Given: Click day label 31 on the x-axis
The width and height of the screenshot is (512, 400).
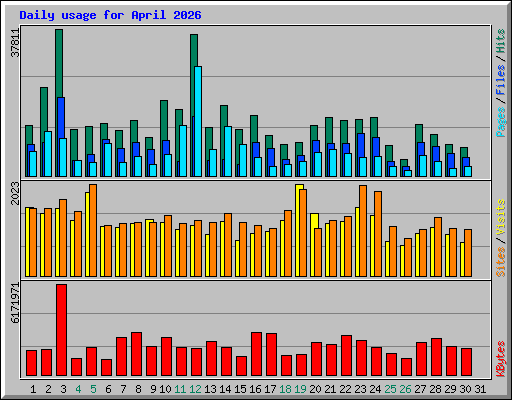Looking at the screenshot, I should pos(480,389).
